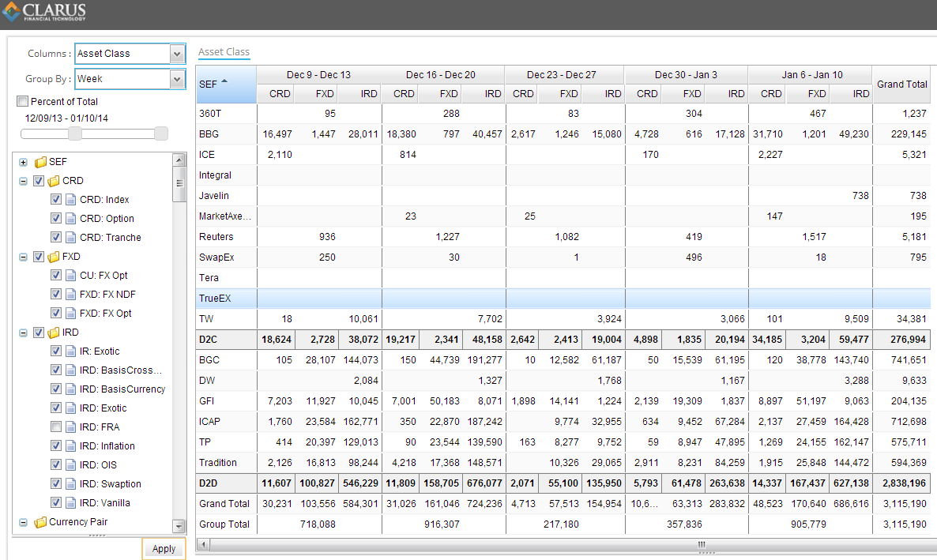Click the Grand Total column header

point(901,85)
